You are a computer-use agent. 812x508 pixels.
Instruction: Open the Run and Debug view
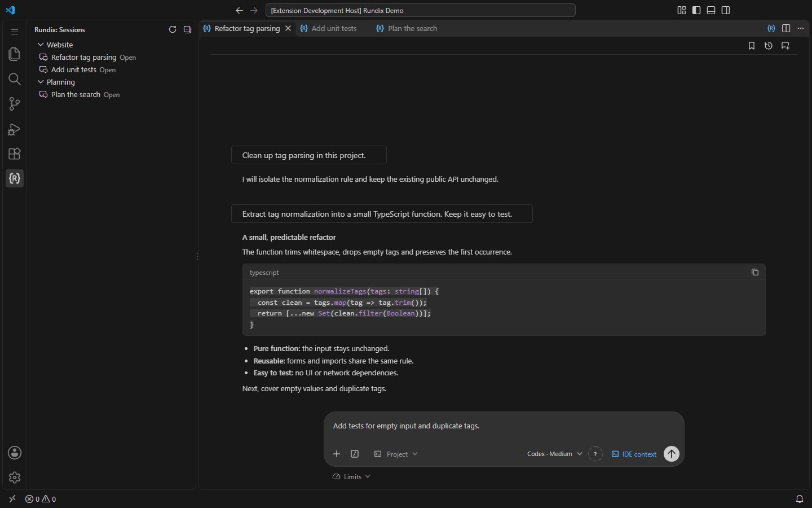click(x=15, y=129)
